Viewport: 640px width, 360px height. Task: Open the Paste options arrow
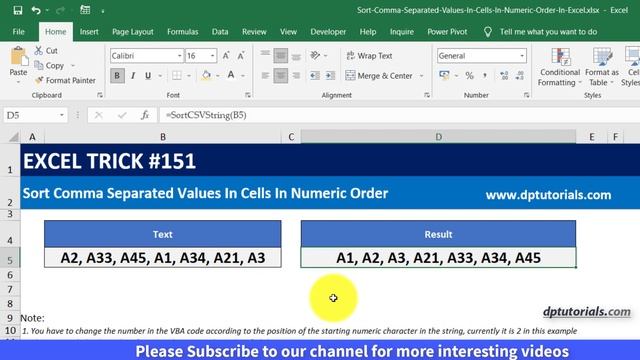point(18,82)
